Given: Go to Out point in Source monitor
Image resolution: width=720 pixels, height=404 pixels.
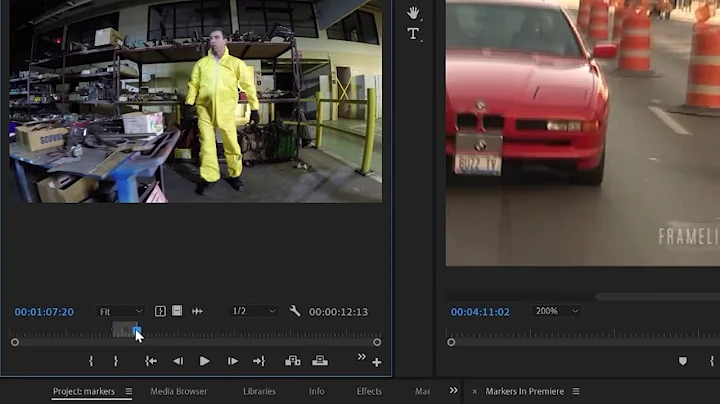Looking at the screenshot, I should point(259,361).
